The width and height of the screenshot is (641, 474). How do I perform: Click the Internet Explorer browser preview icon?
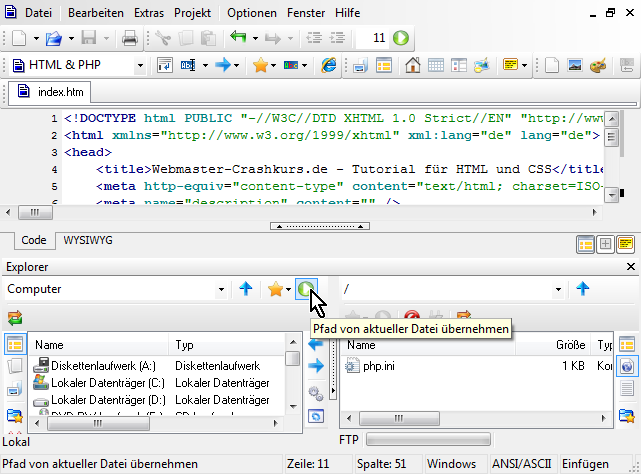(327, 66)
